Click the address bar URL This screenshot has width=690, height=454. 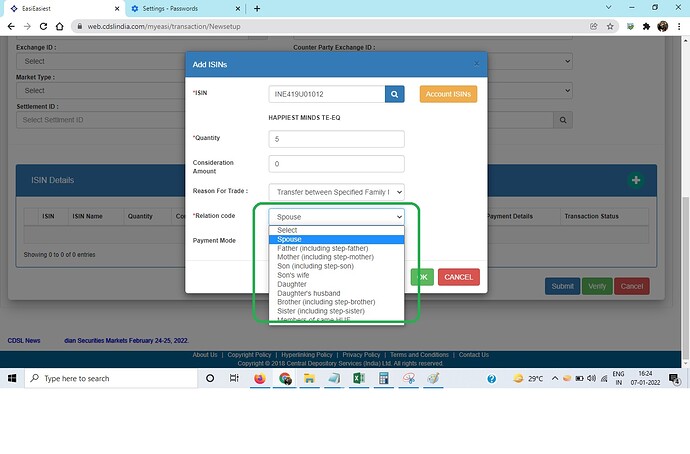tap(164, 26)
